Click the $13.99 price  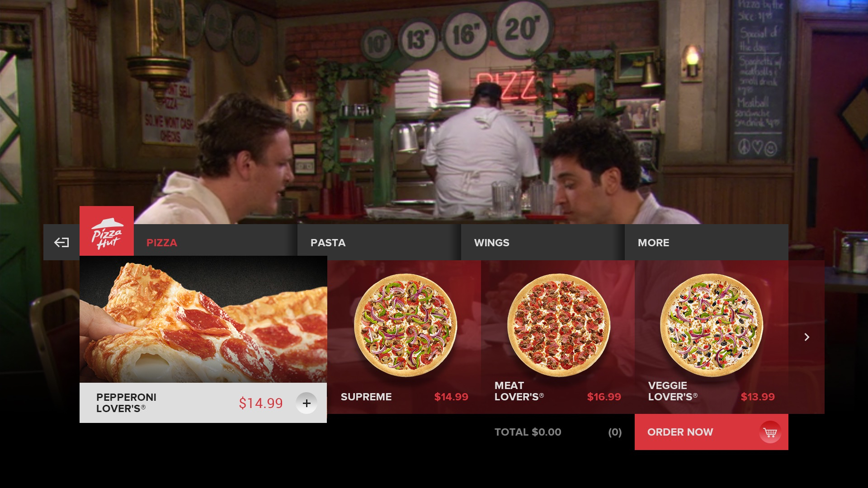tap(758, 397)
